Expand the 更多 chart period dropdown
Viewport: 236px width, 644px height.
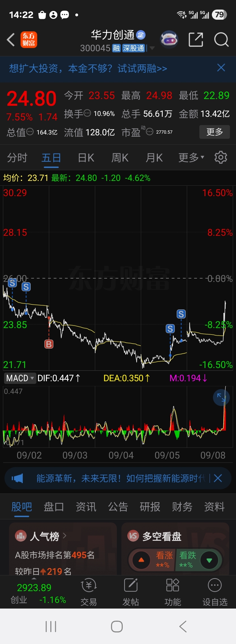tap(192, 158)
